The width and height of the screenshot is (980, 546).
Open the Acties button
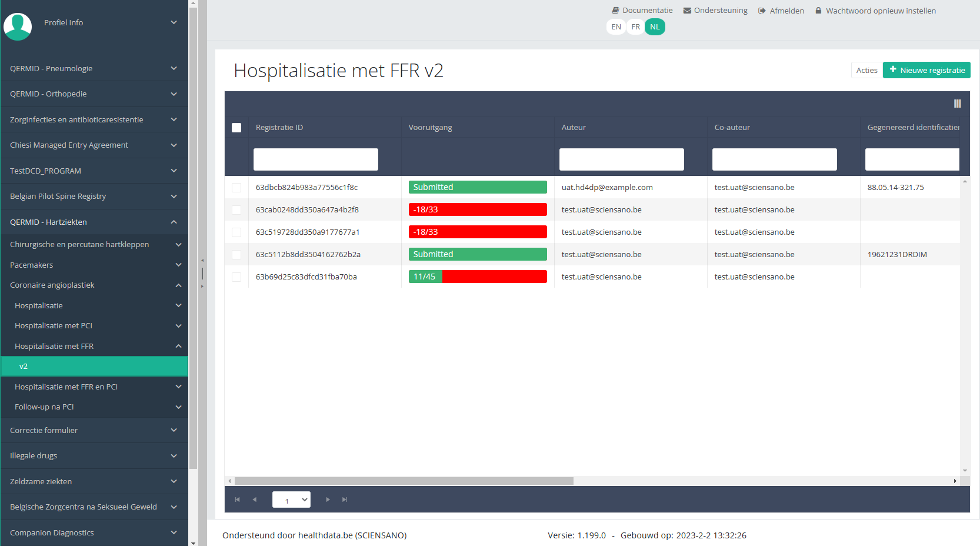pyautogui.click(x=866, y=70)
